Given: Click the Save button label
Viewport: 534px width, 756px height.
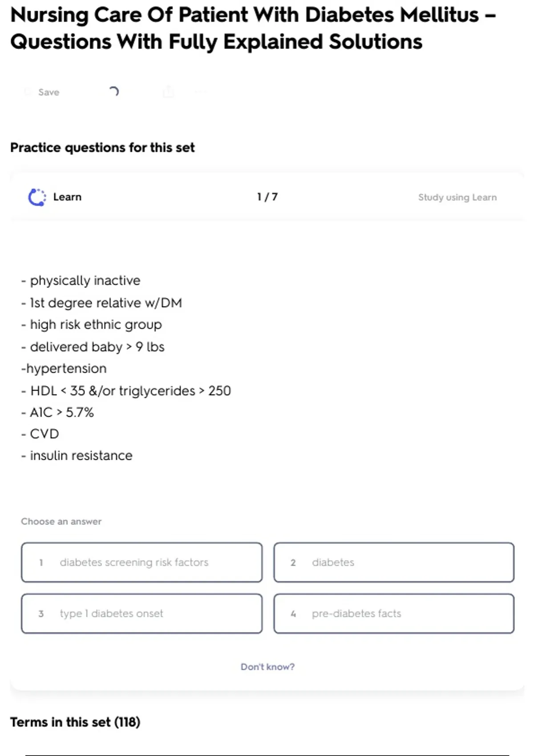Looking at the screenshot, I should 49,92.
